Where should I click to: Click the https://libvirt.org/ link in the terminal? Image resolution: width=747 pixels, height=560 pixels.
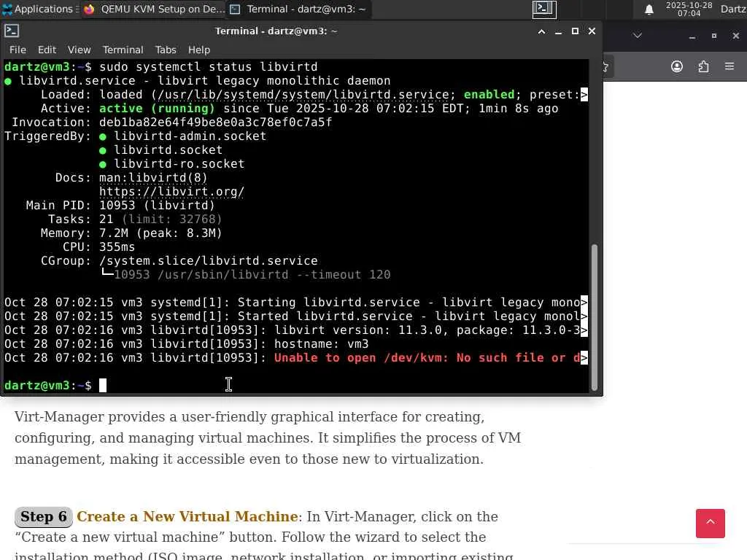coord(171,192)
